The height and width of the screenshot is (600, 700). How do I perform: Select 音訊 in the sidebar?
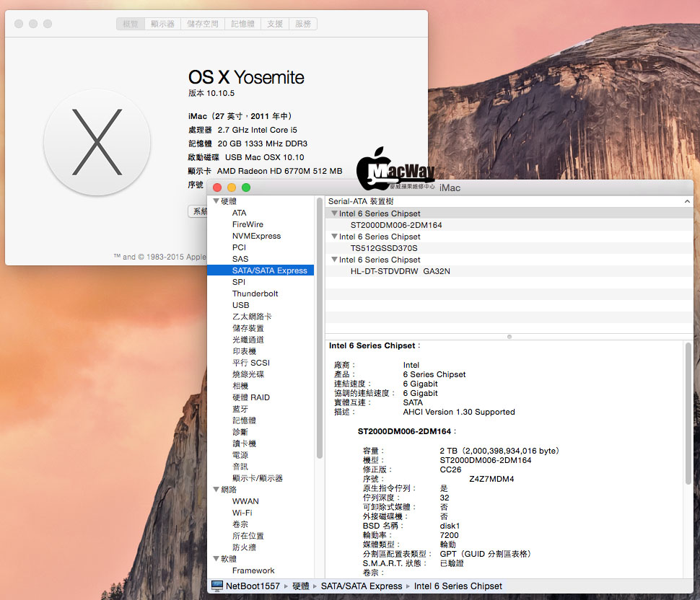(x=240, y=467)
